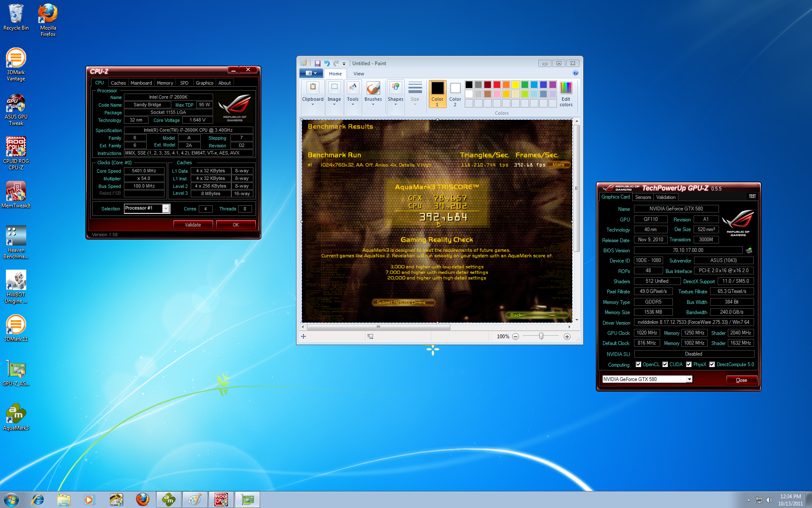
Task: Switch to the Validation tab in GPU-Z
Action: (666, 197)
